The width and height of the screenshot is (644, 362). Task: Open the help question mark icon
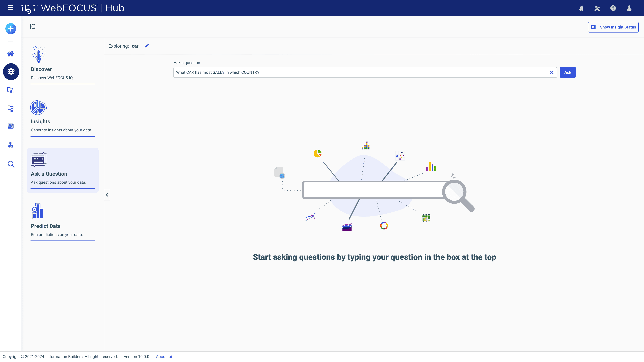pos(613,8)
